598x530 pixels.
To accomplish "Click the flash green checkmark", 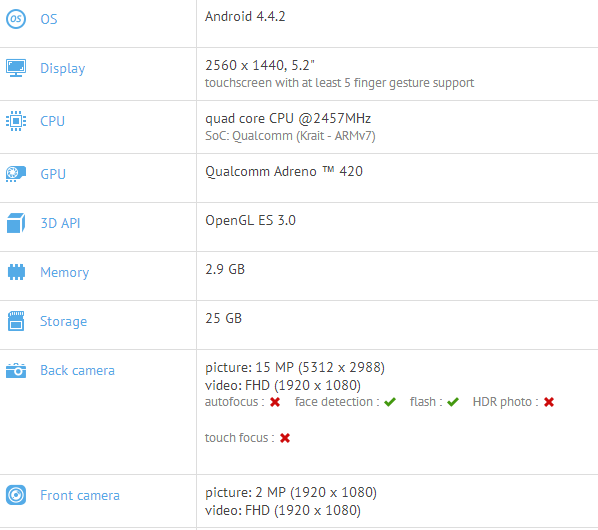I will pyautogui.click(x=453, y=402).
